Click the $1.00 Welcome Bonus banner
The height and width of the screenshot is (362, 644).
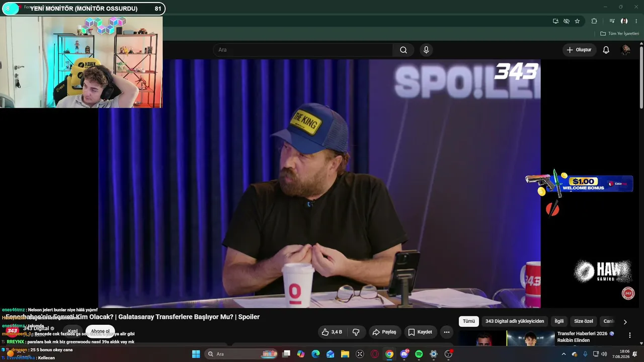point(579,184)
